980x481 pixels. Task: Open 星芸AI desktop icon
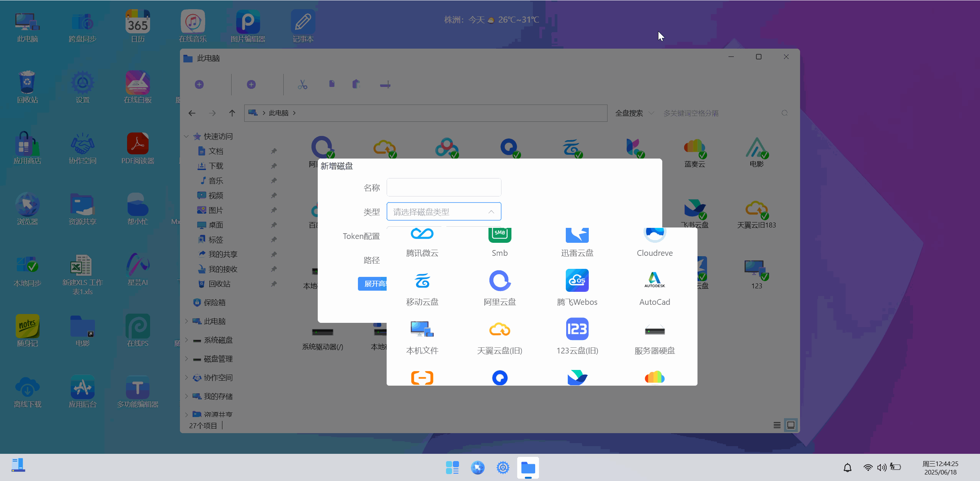tap(138, 270)
